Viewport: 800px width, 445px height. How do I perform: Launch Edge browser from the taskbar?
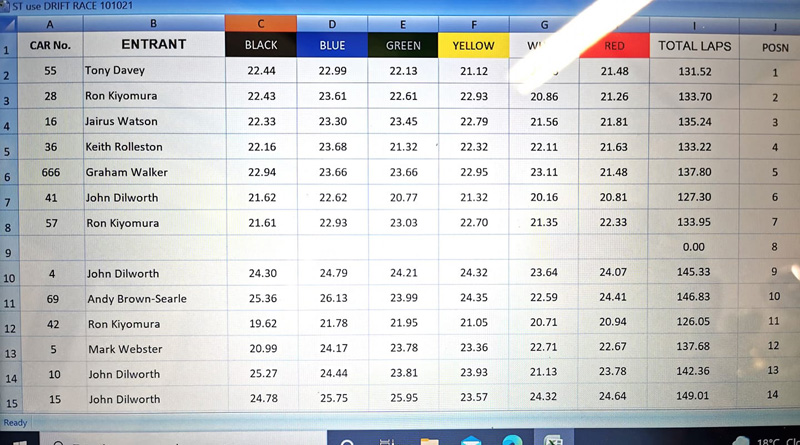[511, 440]
